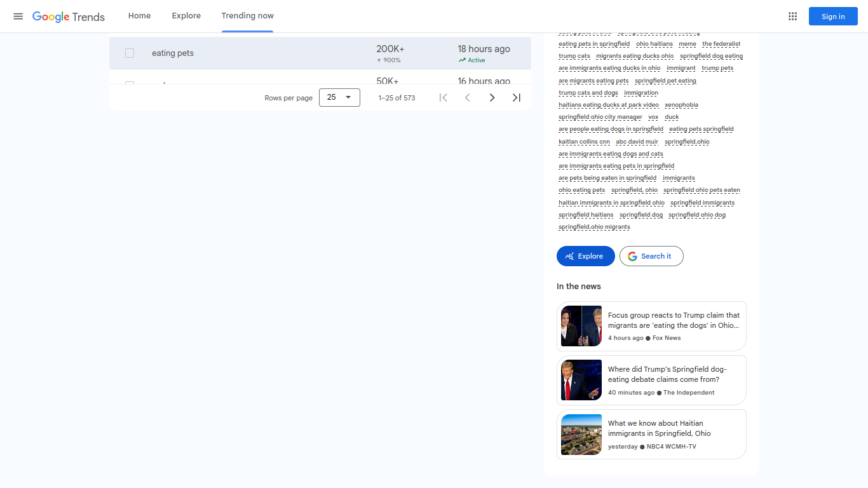Click the 'springfield.ohio migrants' query tag
This screenshot has width=868, height=488.
point(594,227)
